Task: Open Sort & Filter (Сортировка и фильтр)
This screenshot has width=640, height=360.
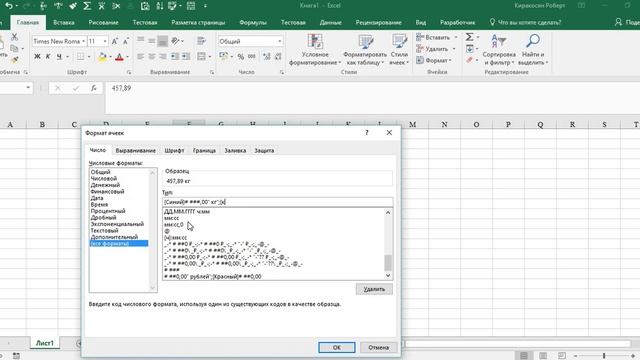Action: click(x=499, y=50)
